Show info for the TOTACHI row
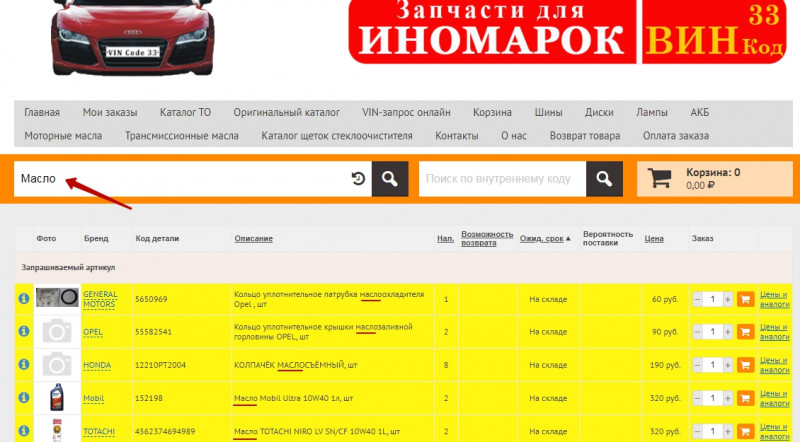Viewport: 800px width, 442px height. tap(23, 431)
